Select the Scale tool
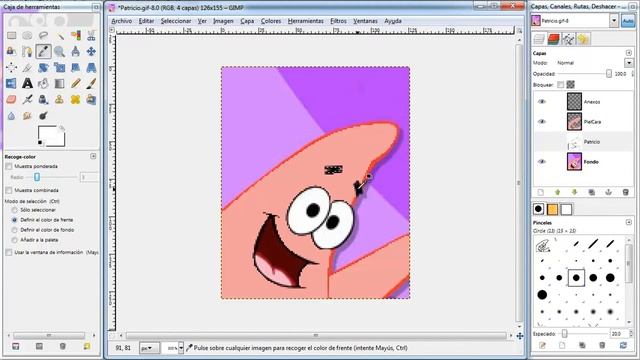This screenshot has width=640, height=360. point(59,67)
